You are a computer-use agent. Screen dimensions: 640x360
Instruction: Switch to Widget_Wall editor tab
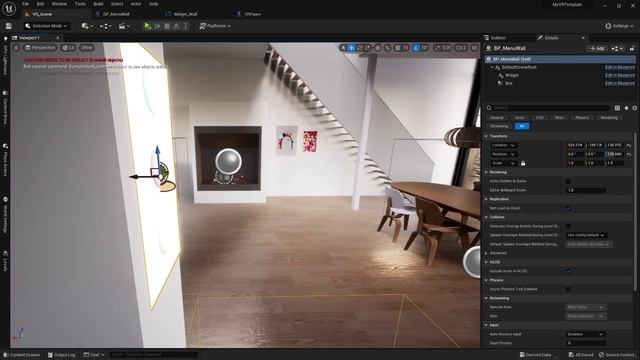185,14
